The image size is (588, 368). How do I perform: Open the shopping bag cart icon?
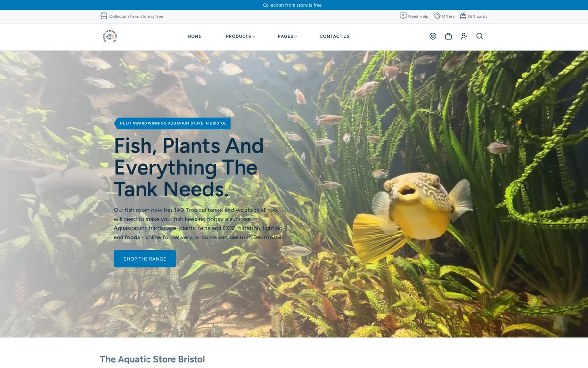(448, 36)
